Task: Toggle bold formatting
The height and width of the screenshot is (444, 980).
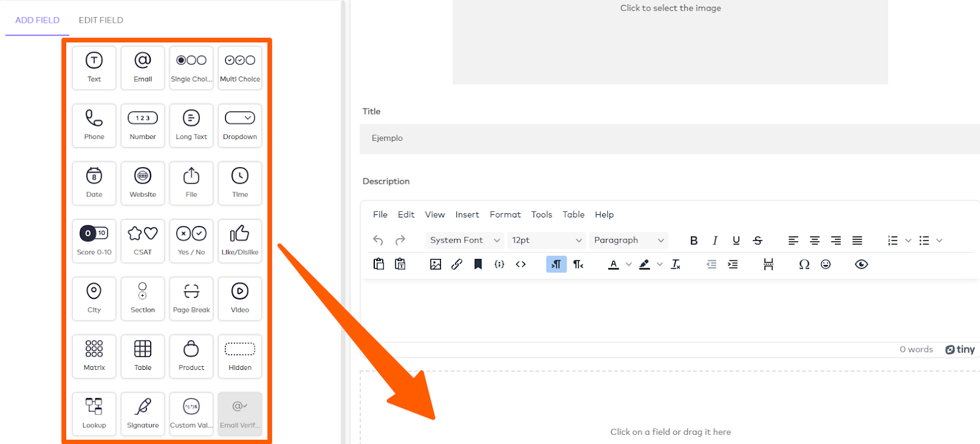Action: 693,241
